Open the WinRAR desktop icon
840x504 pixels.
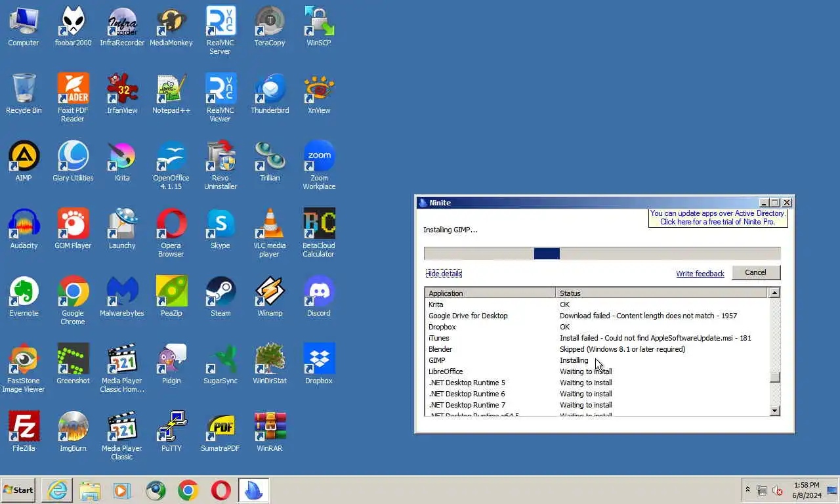tap(270, 432)
